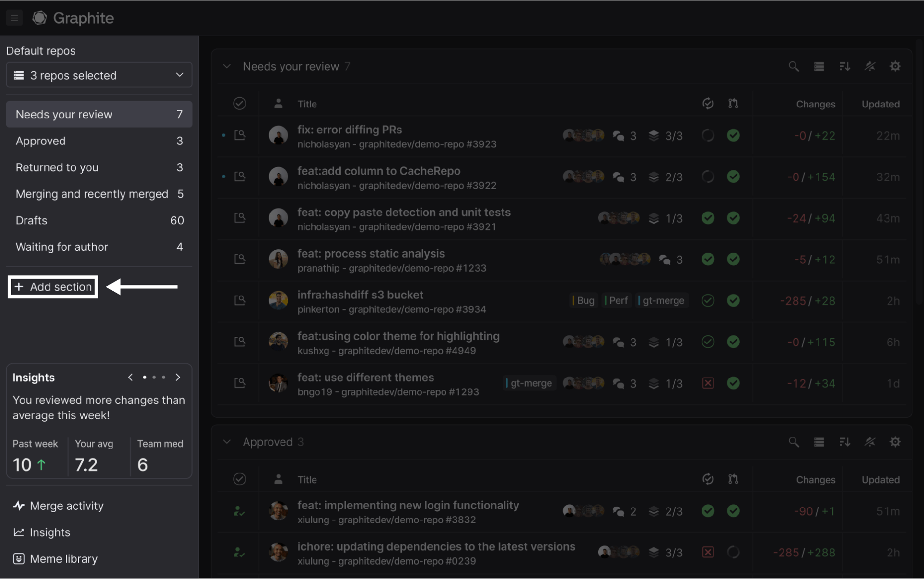Open the review icon next to fix: error diffing PRs
This screenshot has height=579, width=924.
point(240,135)
